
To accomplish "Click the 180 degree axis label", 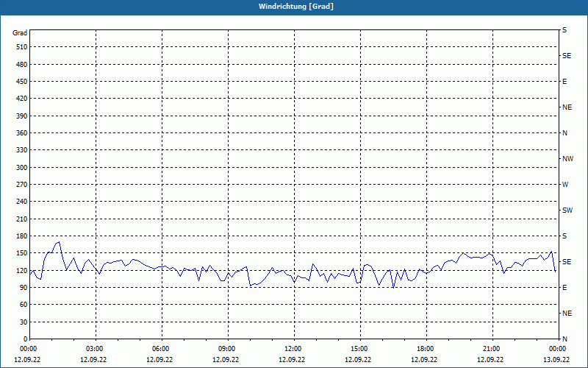I will pyautogui.click(x=22, y=236).
